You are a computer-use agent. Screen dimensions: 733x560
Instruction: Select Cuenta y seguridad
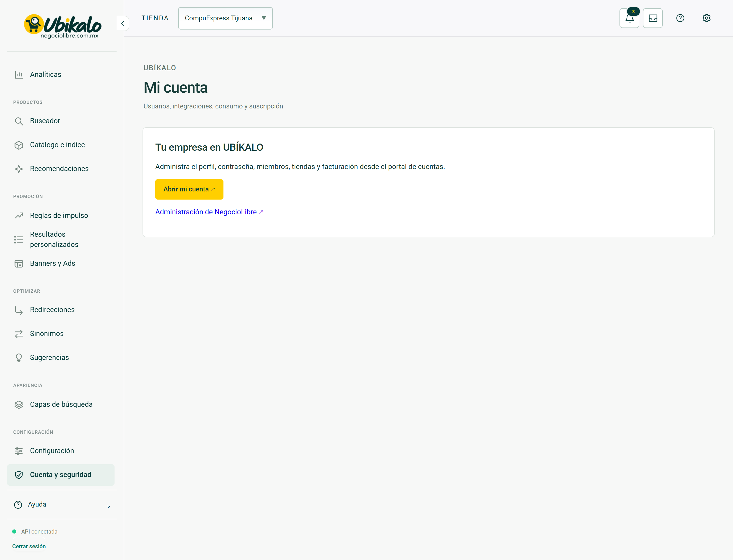tap(61, 475)
